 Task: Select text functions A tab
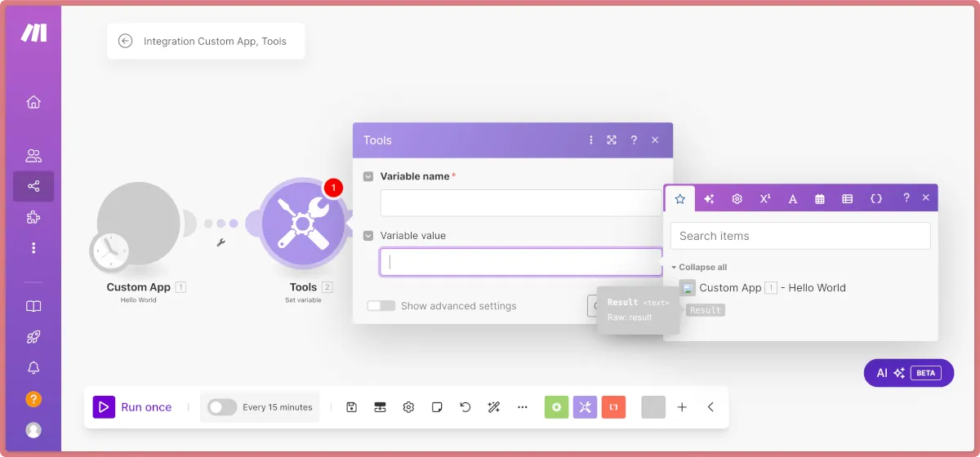(x=792, y=198)
